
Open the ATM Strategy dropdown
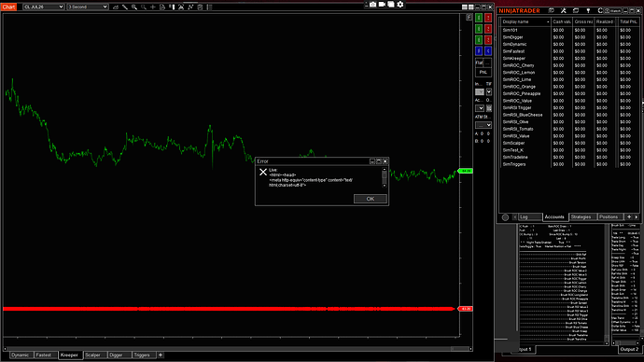pyautogui.click(x=483, y=125)
